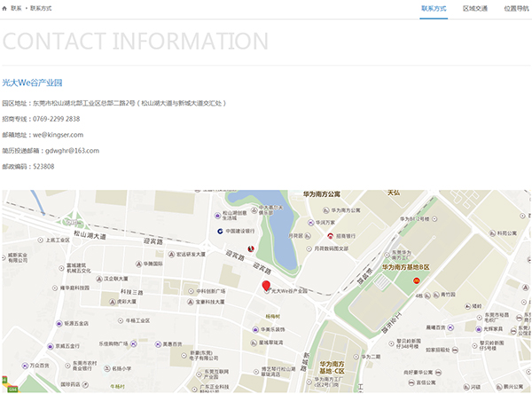Click the 松山湖大道 road label

click(90, 235)
